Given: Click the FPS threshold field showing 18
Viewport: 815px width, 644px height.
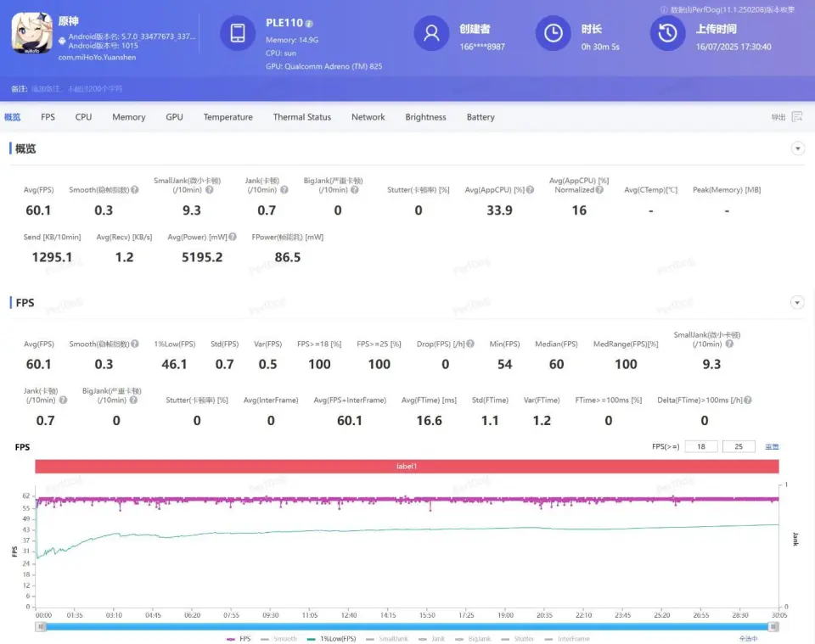Looking at the screenshot, I should pos(701,446).
